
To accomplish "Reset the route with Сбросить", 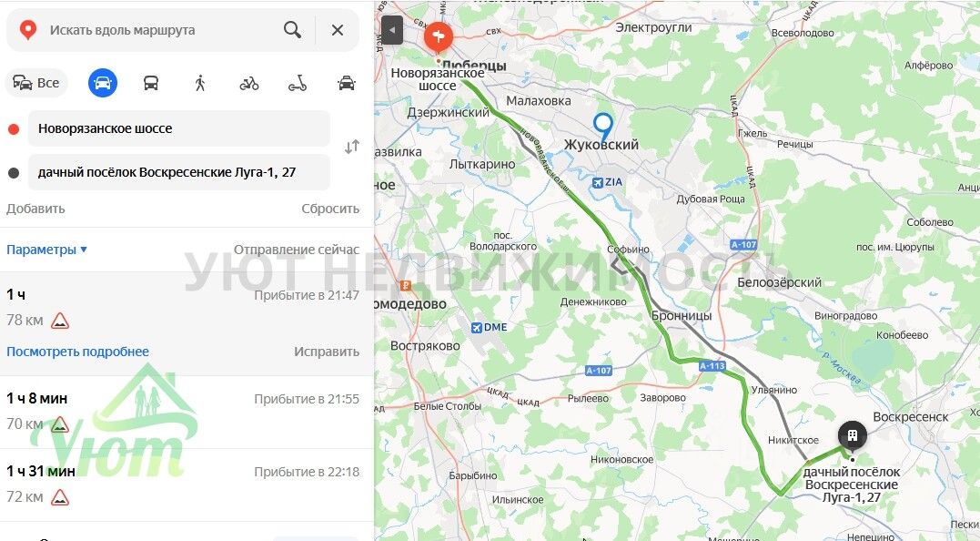I will 330,209.
